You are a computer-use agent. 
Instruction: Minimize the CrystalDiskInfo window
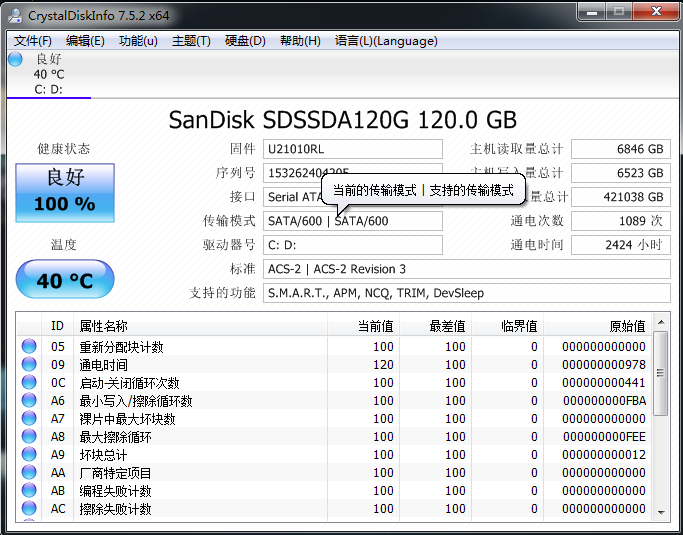point(592,12)
